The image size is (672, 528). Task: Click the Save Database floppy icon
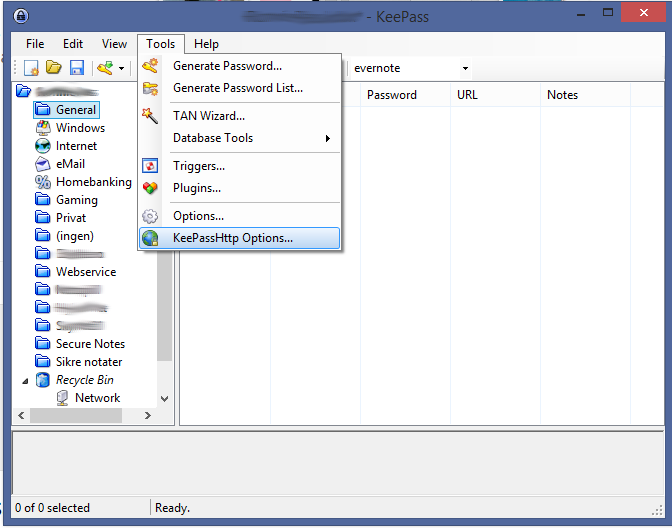[x=77, y=68]
